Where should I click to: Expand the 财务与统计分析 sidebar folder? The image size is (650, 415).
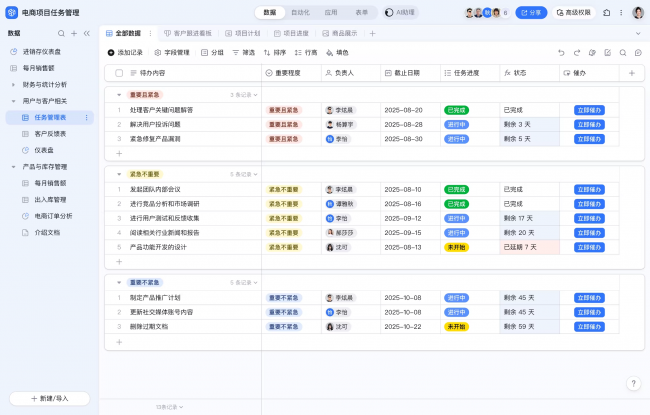[x=14, y=85]
